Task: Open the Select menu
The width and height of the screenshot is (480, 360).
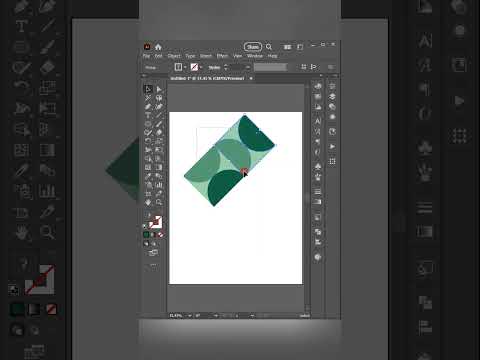Action: coord(206,56)
